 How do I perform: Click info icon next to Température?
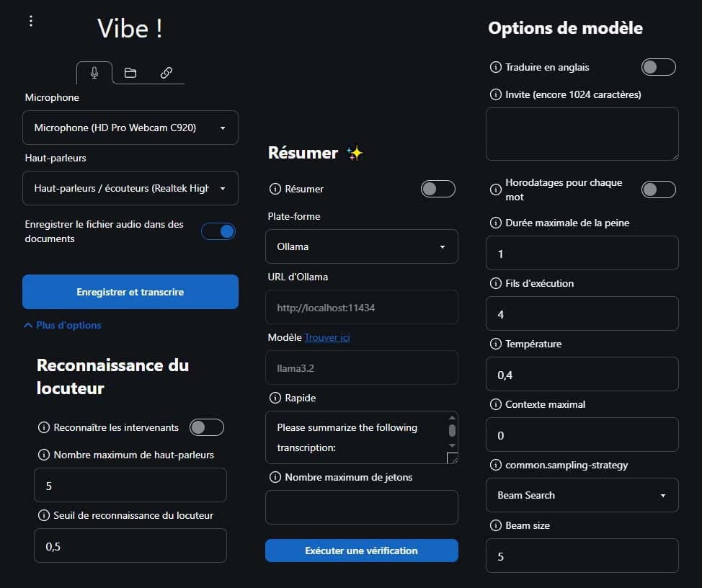click(495, 344)
